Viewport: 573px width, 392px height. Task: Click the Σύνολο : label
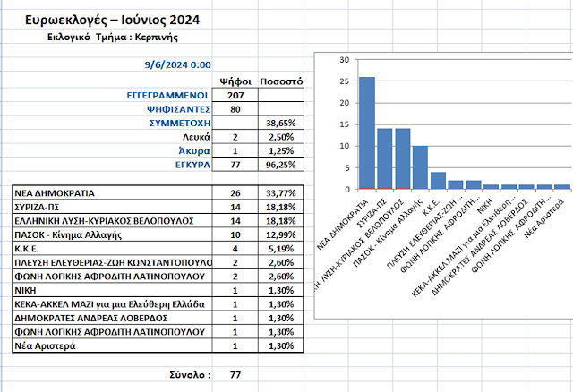(190, 374)
